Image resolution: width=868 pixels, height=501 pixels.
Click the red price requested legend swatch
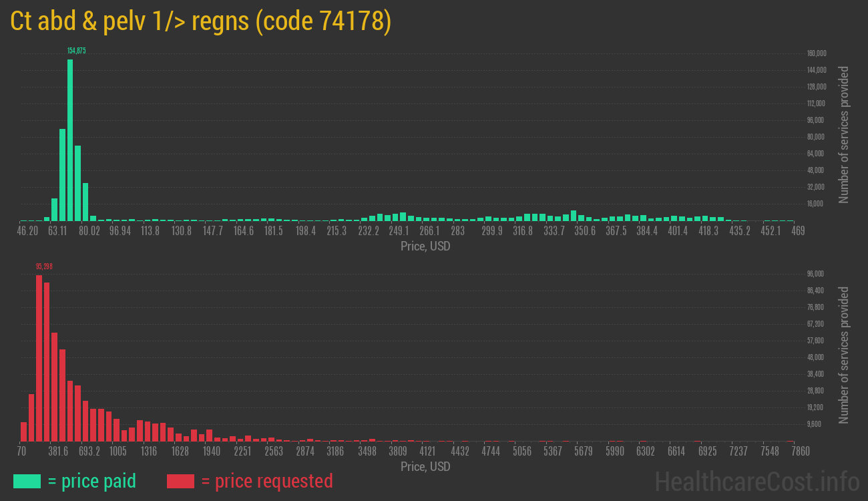click(181, 481)
